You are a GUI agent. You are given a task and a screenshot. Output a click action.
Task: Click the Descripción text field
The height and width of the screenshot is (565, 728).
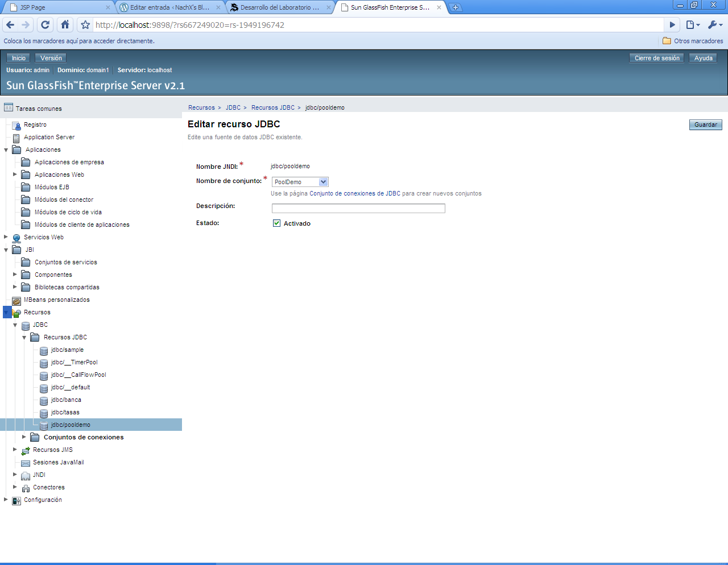tap(358, 208)
